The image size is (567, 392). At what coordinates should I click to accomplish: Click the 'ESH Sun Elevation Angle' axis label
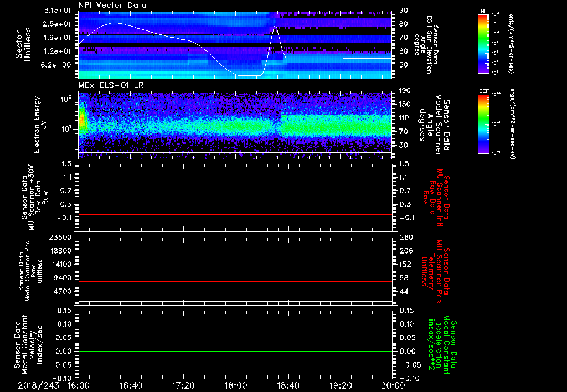(x=426, y=44)
